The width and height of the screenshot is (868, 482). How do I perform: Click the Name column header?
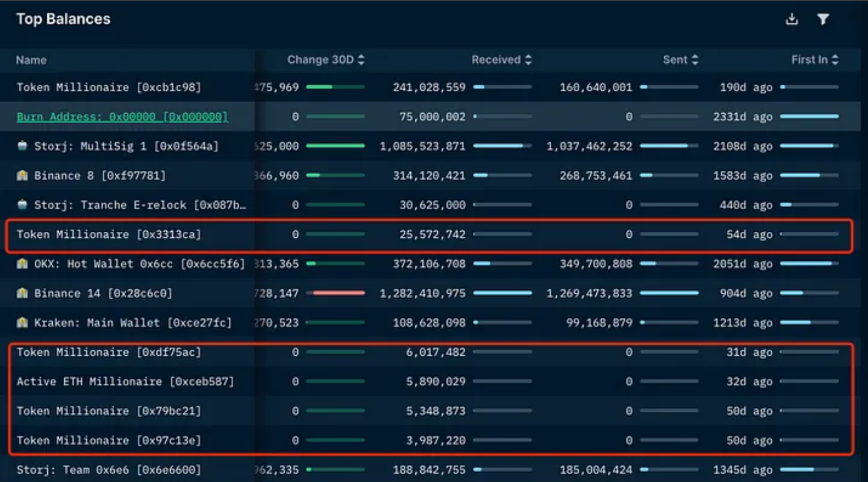[31, 60]
